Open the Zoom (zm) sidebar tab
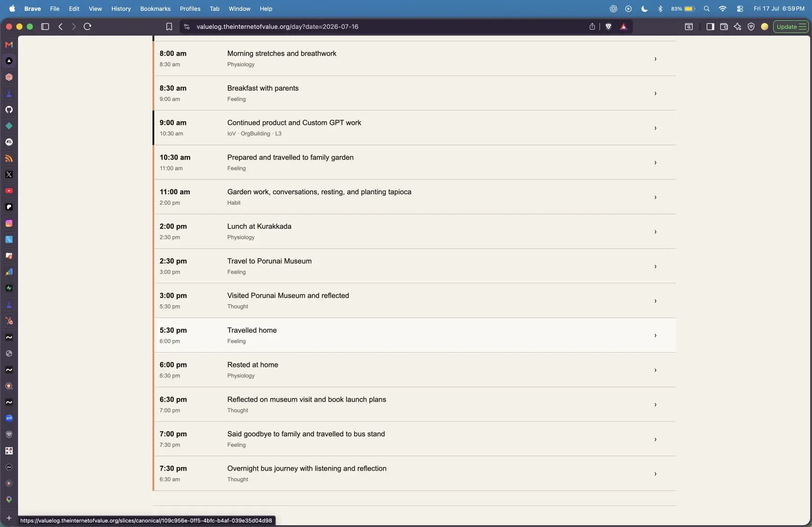 tap(9, 418)
